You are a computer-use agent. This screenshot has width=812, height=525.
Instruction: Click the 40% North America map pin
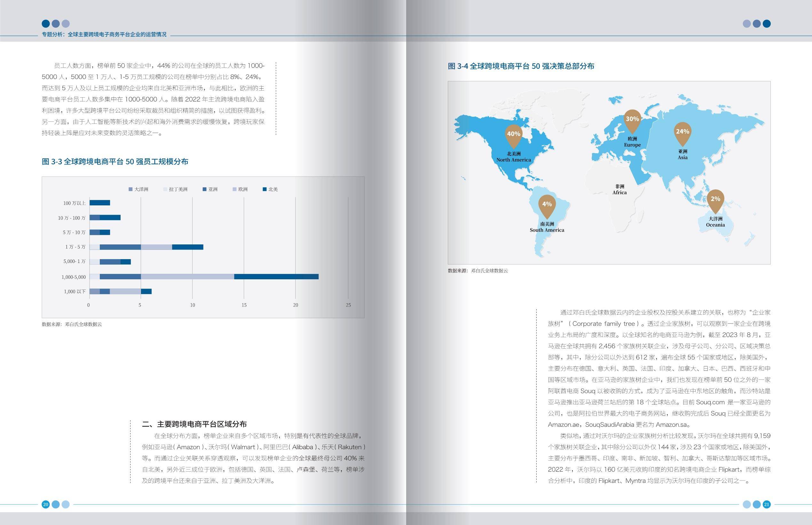(513, 136)
